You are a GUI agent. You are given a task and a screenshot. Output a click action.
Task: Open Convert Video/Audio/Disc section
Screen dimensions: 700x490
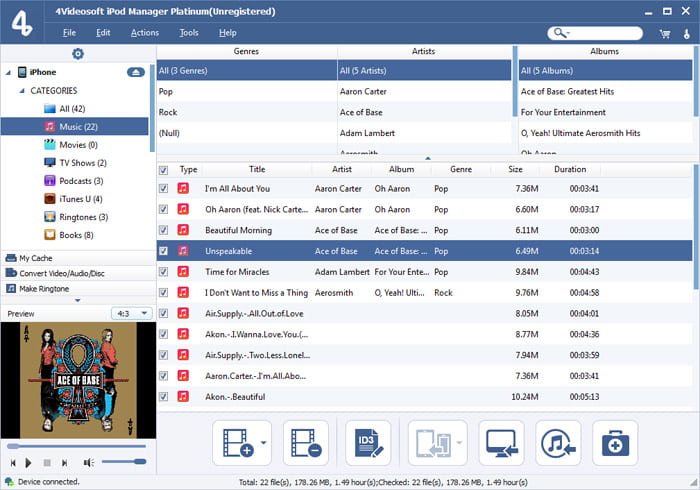pos(79,273)
